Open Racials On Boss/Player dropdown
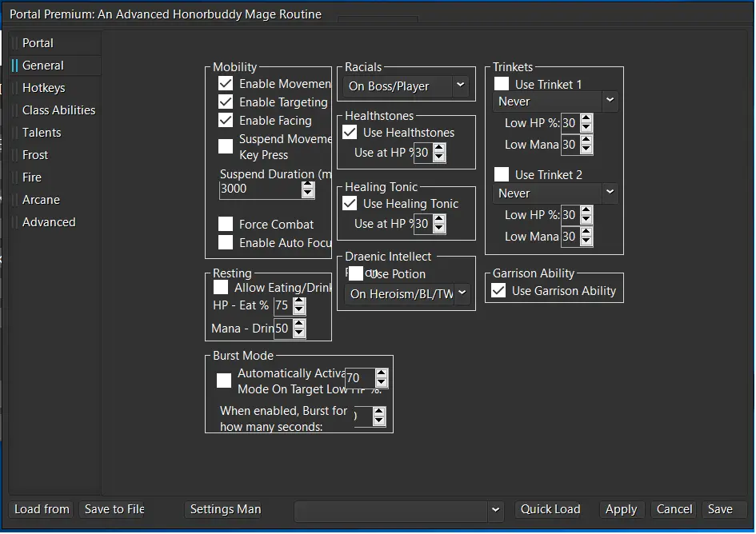The height and width of the screenshot is (534, 756). point(406,86)
